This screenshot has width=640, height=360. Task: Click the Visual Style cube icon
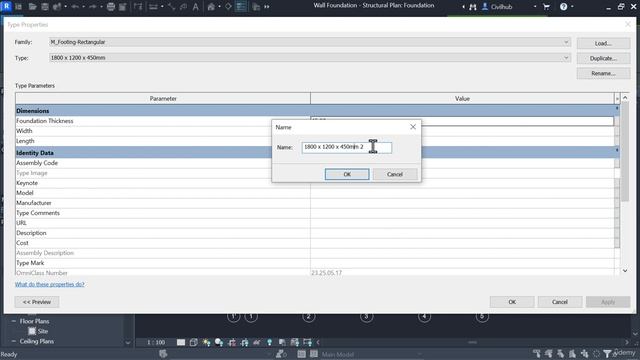pyautogui.click(x=193, y=342)
